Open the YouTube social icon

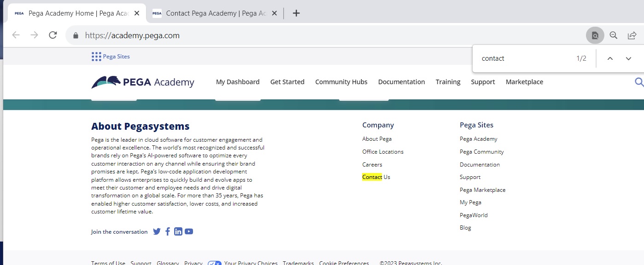click(x=189, y=231)
